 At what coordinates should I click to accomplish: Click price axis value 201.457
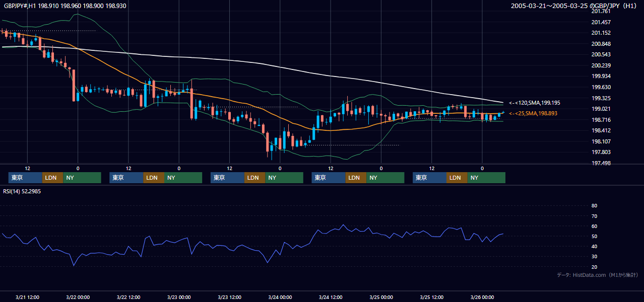[x=601, y=22]
